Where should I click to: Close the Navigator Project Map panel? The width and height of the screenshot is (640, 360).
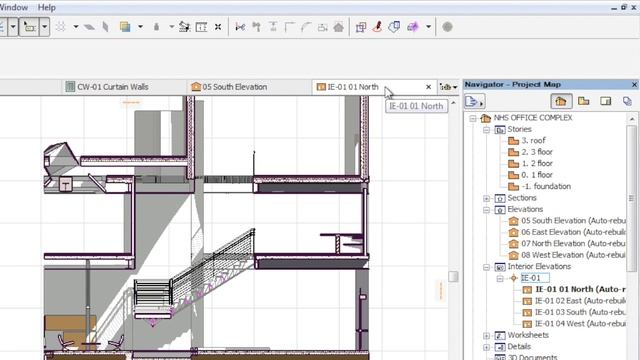tap(634, 84)
